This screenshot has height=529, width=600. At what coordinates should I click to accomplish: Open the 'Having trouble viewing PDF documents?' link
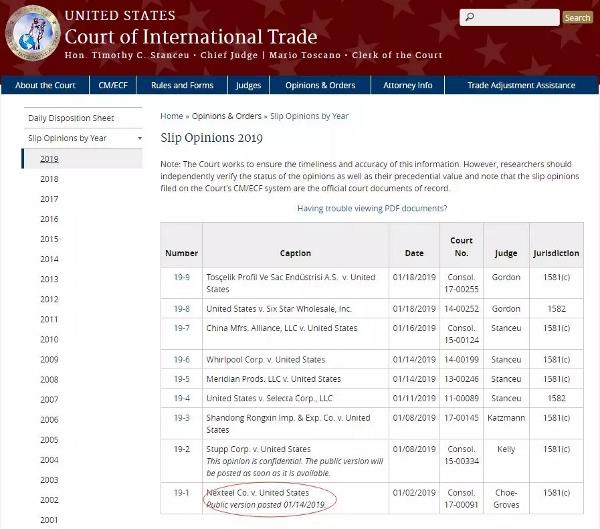tap(372, 208)
